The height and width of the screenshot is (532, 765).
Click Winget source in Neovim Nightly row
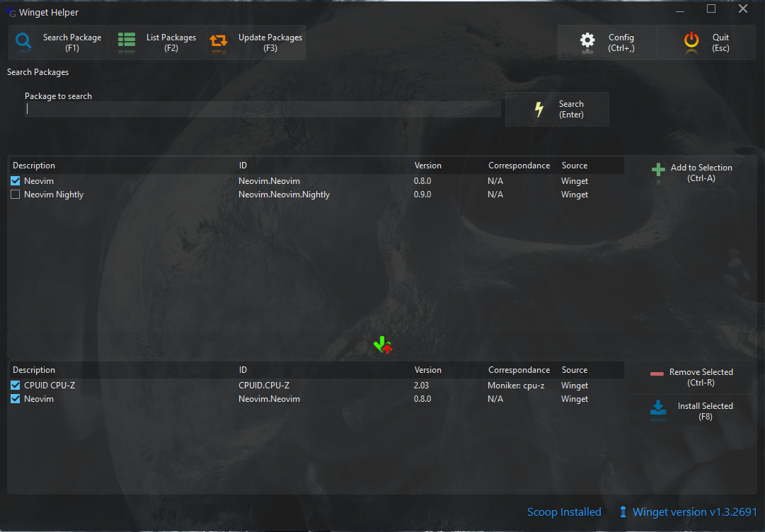tap(575, 195)
